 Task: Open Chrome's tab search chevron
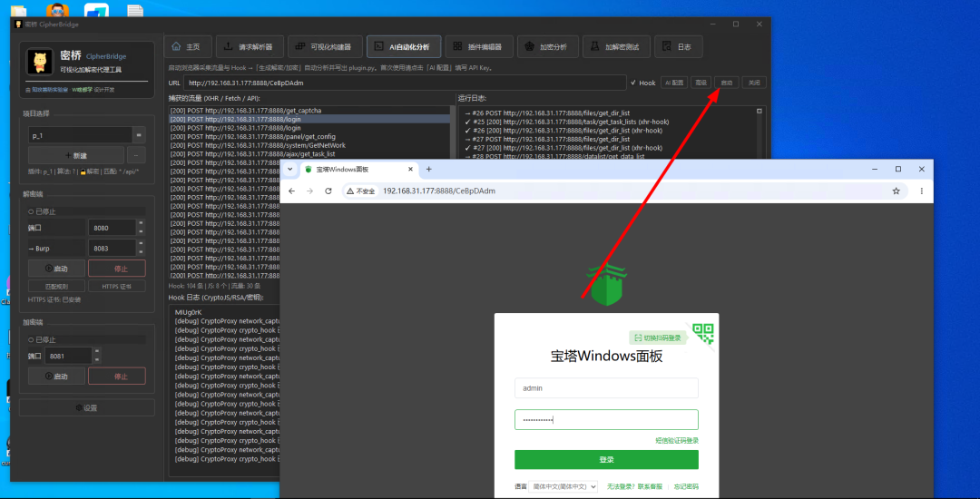pyautogui.click(x=290, y=170)
